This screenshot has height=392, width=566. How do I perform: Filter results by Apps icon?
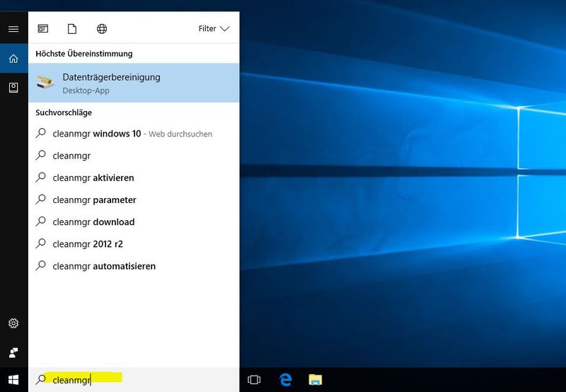click(43, 28)
